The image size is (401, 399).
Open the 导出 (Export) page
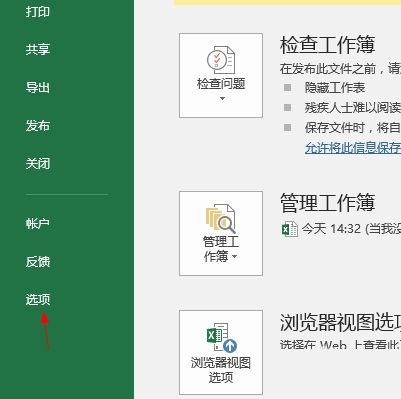(38, 88)
